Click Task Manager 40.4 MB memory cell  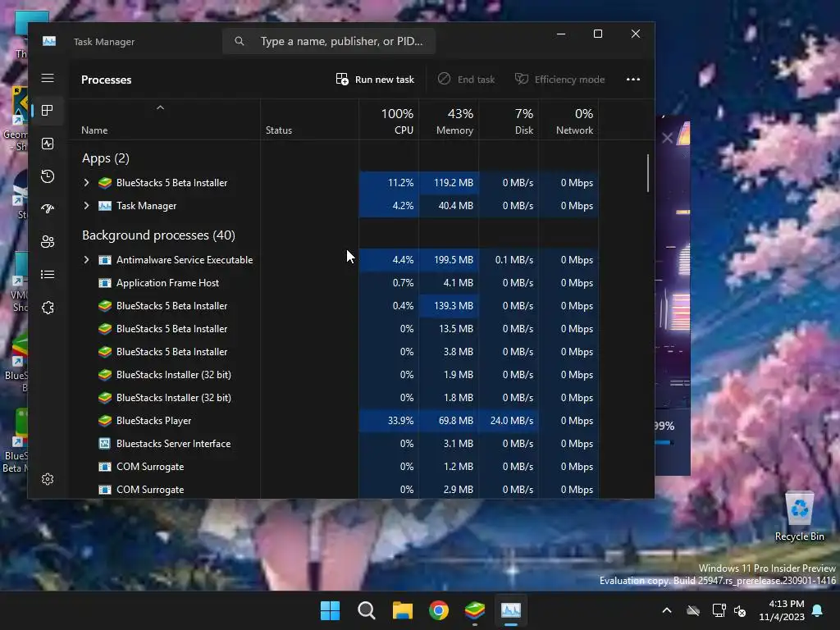pos(449,206)
